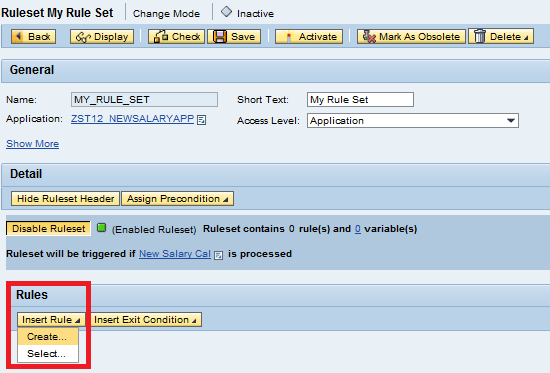This screenshot has width=550, height=373.
Task: Click the icon beside New Salary Cal
Action: [218, 255]
